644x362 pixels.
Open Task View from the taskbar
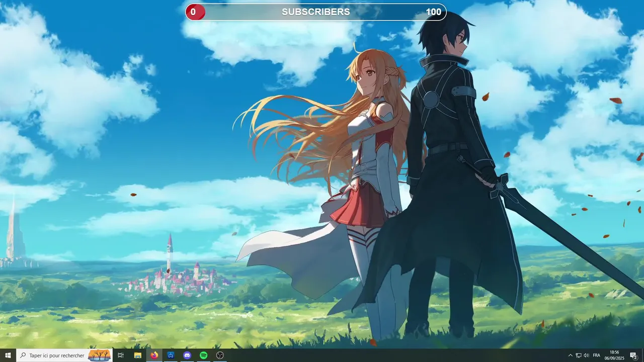(x=121, y=355)
